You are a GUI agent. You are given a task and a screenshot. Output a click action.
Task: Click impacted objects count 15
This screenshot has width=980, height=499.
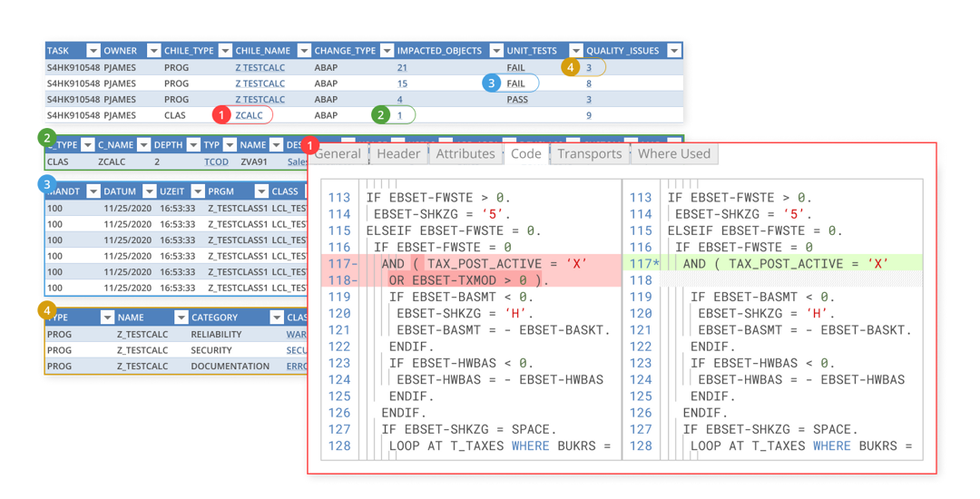[x=402, y=83]
